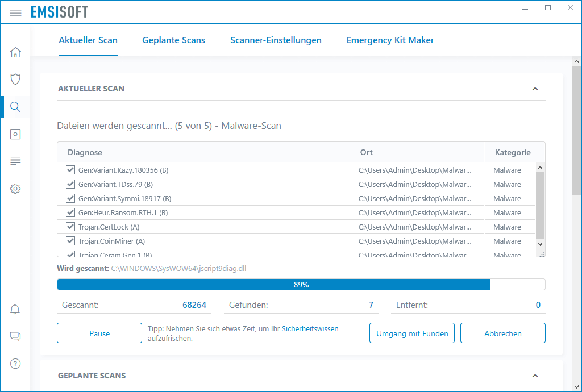
Task: Click main page scroll-down arrow
Action: (576, 386)
